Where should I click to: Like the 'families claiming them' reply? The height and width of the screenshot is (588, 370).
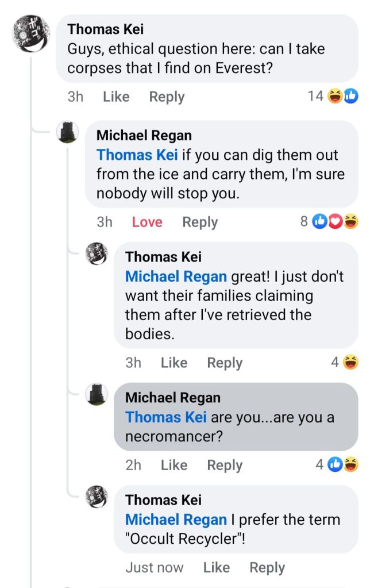coord(174,363)
